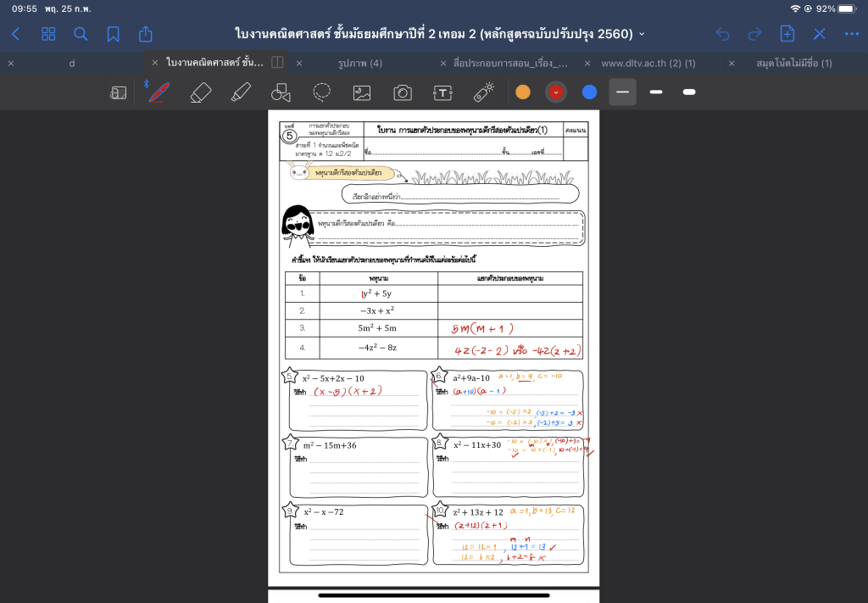Go back using the back arrow
This screenshot has height=603, width=868.
click(15, 34)
